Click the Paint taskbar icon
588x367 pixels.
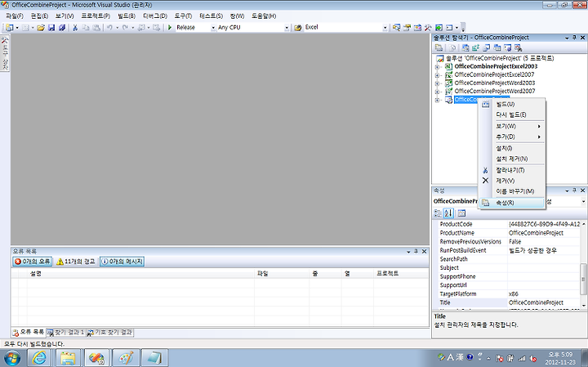(126, 358)
